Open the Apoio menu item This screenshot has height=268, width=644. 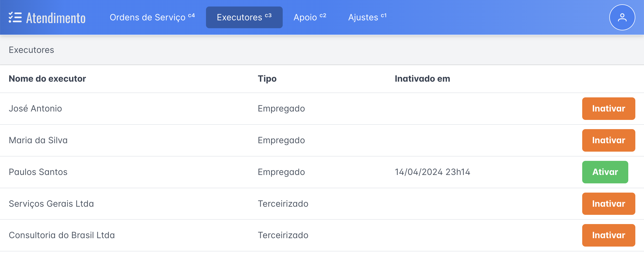pos(310,17)
